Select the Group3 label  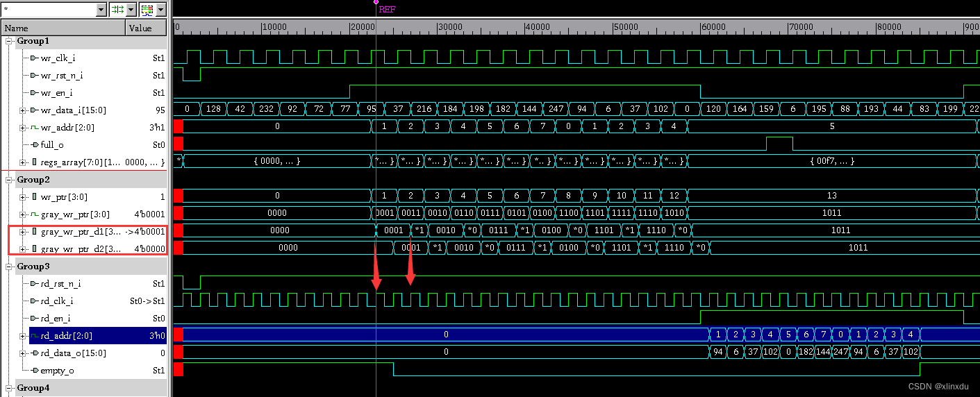click(33, 267)
